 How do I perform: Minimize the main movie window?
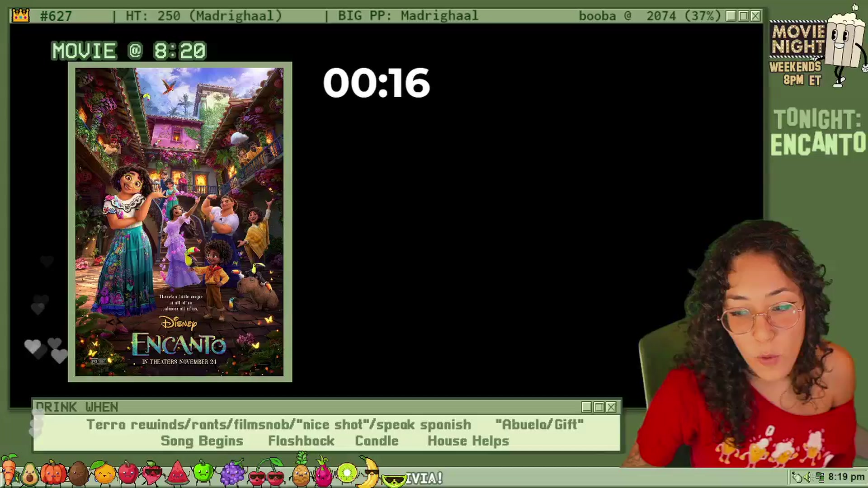(731, 16)
